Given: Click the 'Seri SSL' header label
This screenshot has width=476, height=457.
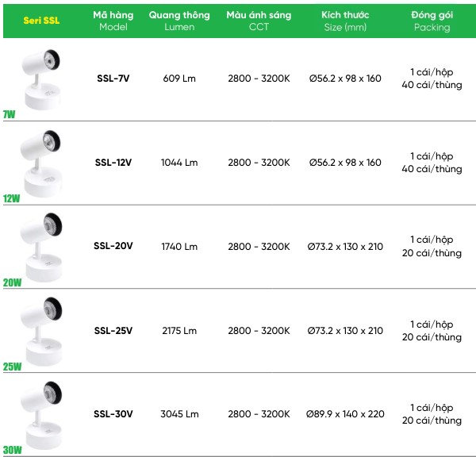Looking at the screenshot, I should (x=41, y=21).
